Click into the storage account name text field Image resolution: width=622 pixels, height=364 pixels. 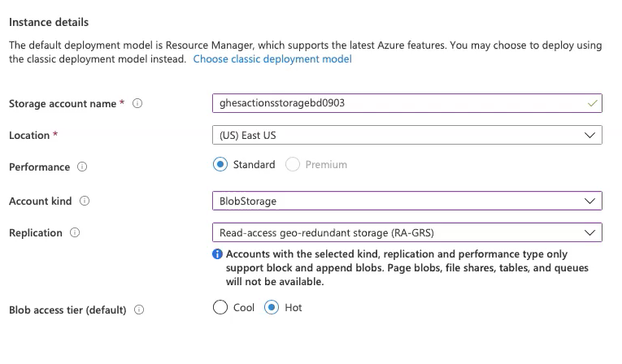[390, 104]
